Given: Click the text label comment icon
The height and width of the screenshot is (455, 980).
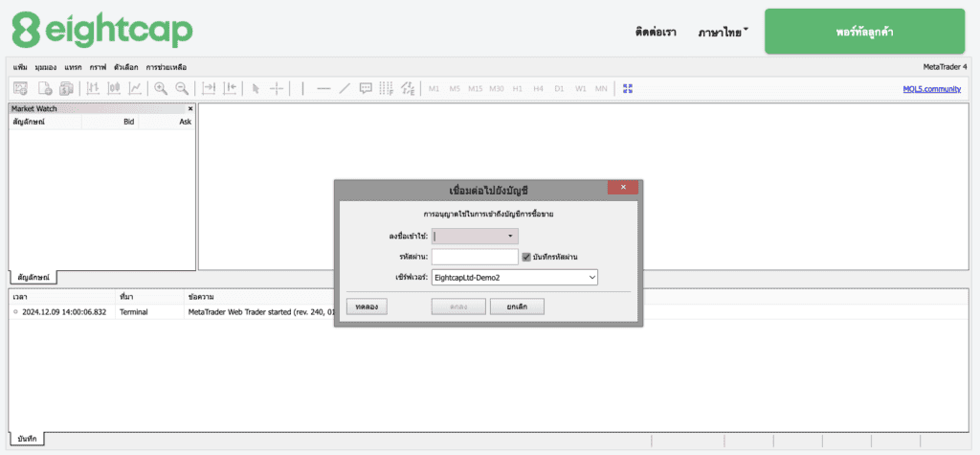Looking at the screenshot, I should coord(366,88).
